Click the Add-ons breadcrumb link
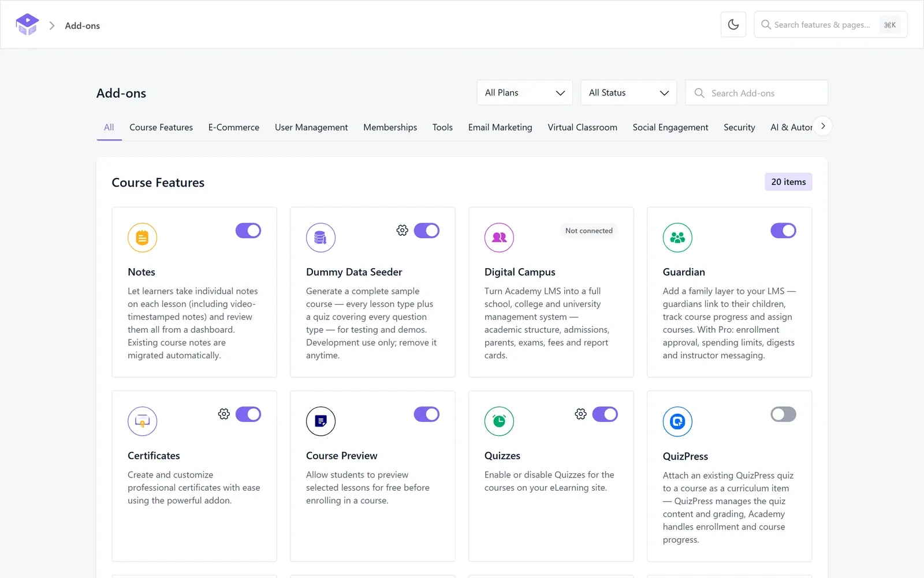 (83, 25)
